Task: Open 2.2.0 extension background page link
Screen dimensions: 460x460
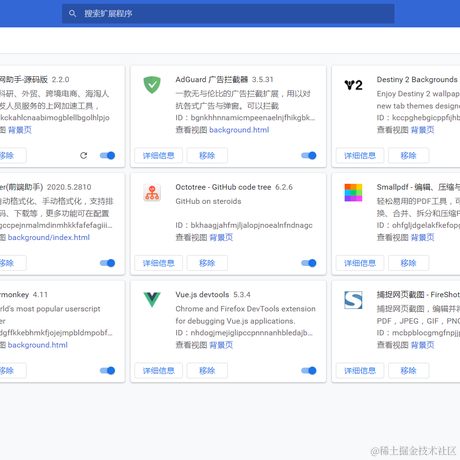Action: point(20,130)
